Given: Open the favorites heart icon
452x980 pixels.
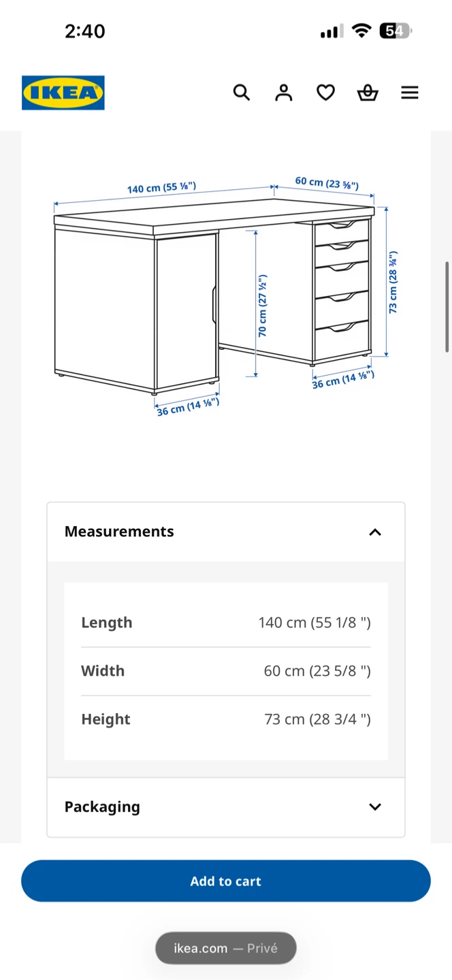Looking at the screenshot, I should point(326,93).
